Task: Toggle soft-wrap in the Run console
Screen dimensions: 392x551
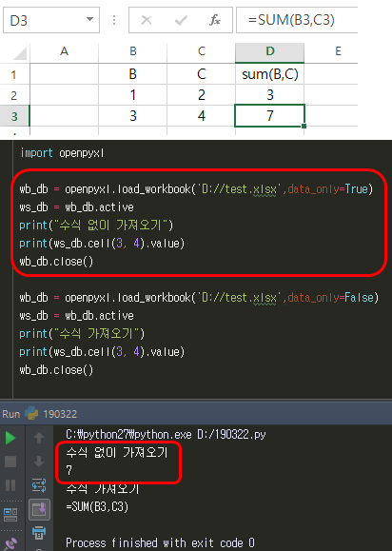Action: click(39, 485)
